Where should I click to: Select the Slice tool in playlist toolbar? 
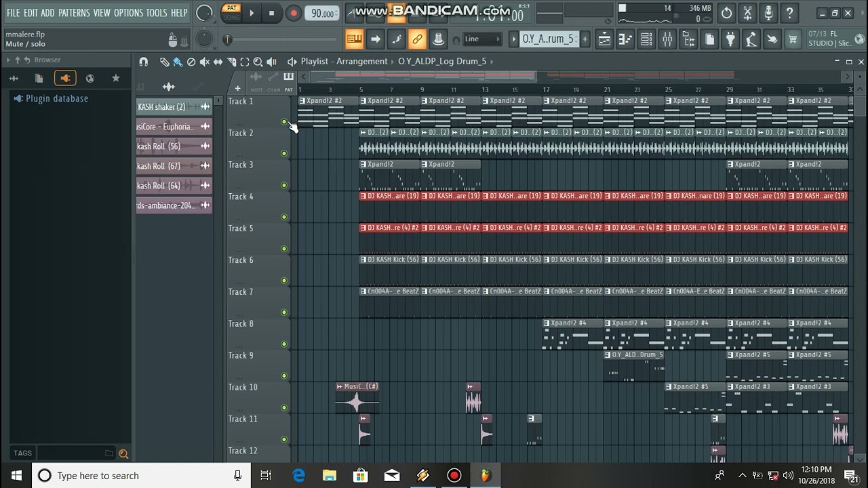pyautogui.click(x=232, y=62)
